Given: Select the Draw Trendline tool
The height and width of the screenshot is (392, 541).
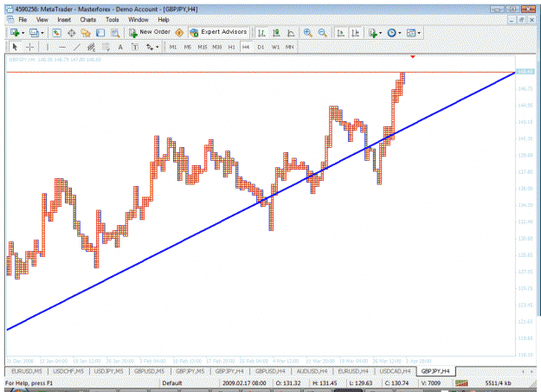Looking at the screenshot, I should tap(77, 47).
